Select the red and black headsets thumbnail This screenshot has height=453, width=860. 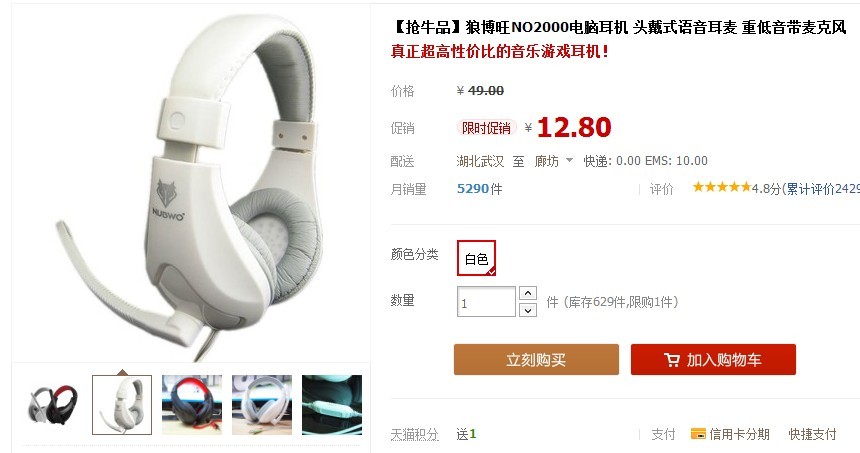point(53,405)
